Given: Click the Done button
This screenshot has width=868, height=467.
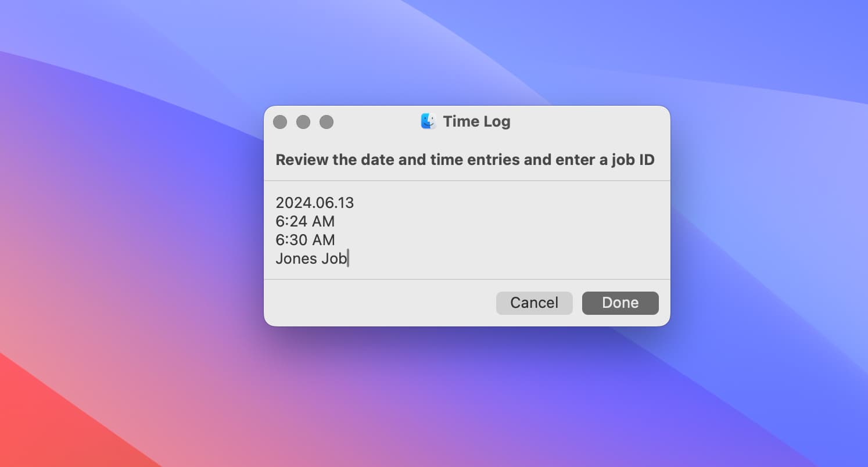Looking at the screenshot, I should (x=620, y=303).
